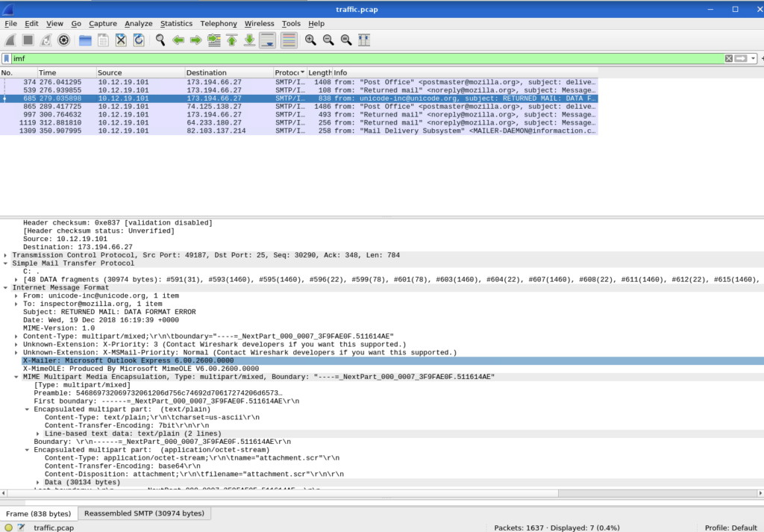This screenshot has width=764, height=532.
Task: Expand Transmission Control Protocol tree node
Action: [x=5, y=255]
